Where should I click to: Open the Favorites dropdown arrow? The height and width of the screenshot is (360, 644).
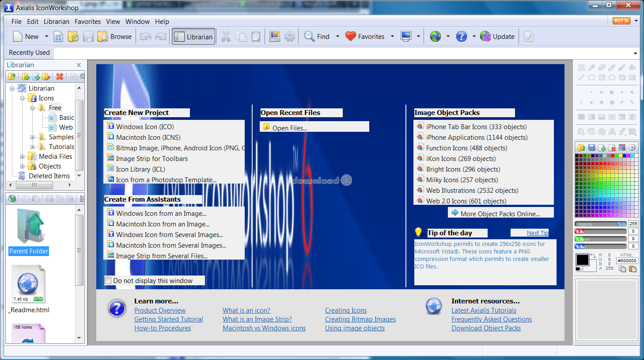(392, 36)
